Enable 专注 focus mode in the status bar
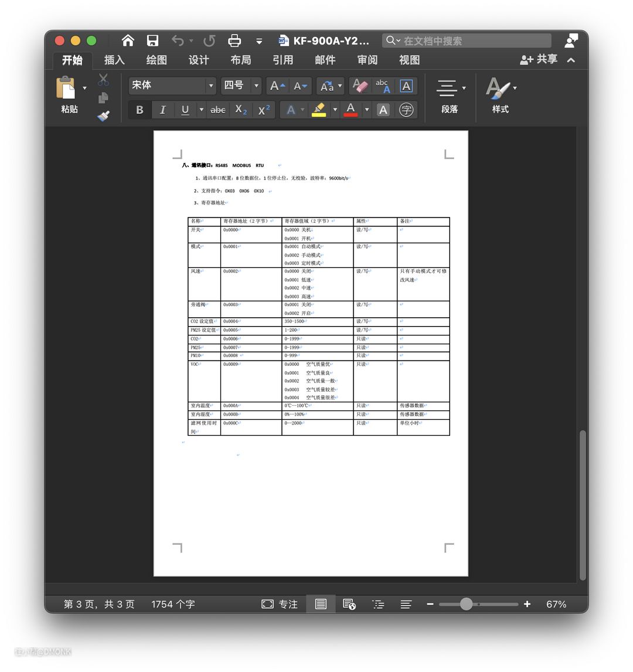The height and width of the screenshot is (672, 633). (280, 605)
